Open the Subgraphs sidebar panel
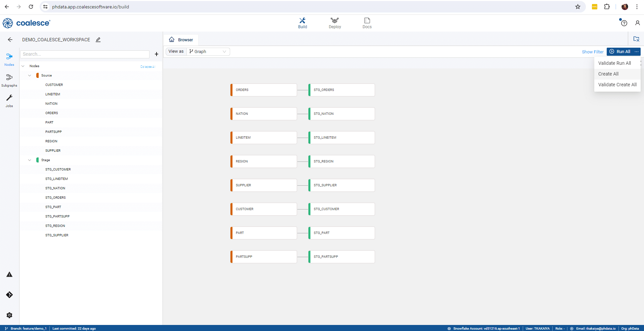 click(x=9, y=80)
